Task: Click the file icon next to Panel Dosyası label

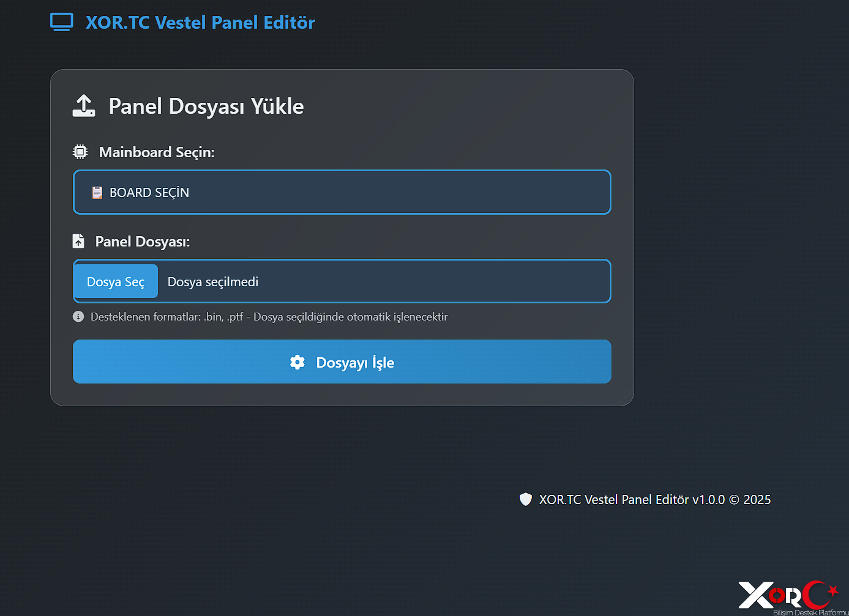Action: 78,240
